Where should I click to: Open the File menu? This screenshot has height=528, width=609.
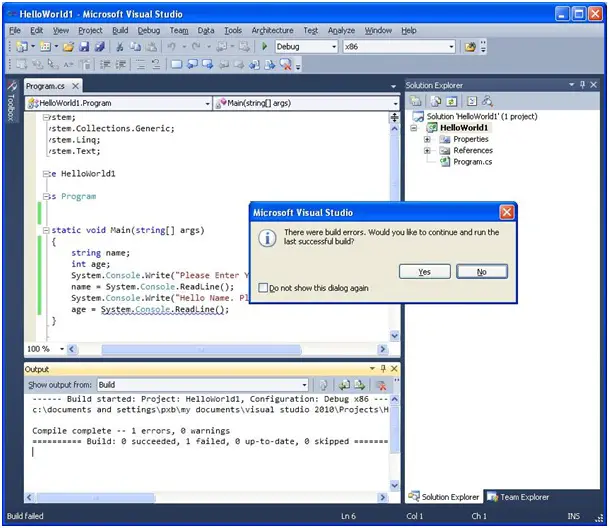(15, 30)
